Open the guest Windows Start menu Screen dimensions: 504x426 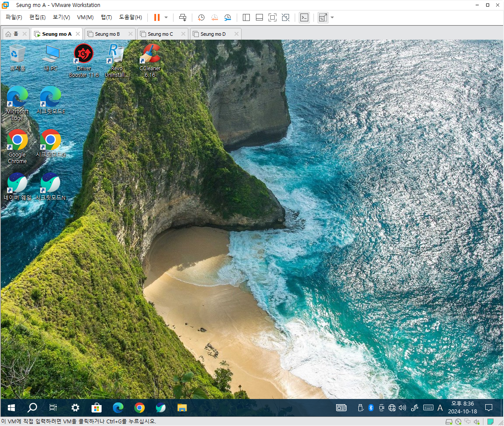(x=11, y=408)
